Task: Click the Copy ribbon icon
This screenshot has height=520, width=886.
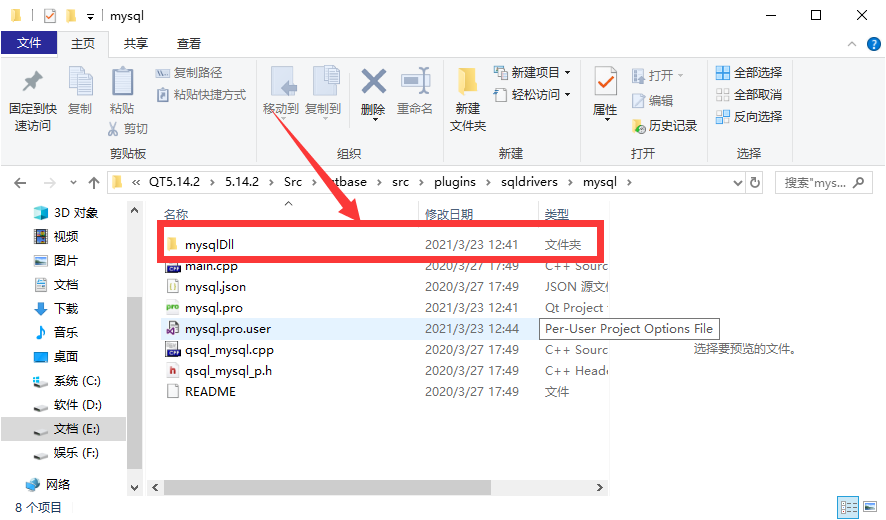Action: click(x=80, y=82)
